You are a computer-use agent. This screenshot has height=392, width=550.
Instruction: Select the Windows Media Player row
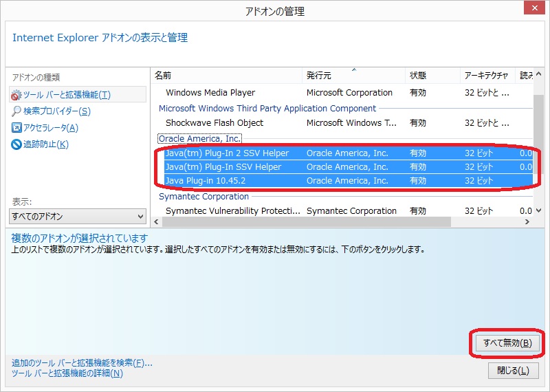tap(349, 93)
